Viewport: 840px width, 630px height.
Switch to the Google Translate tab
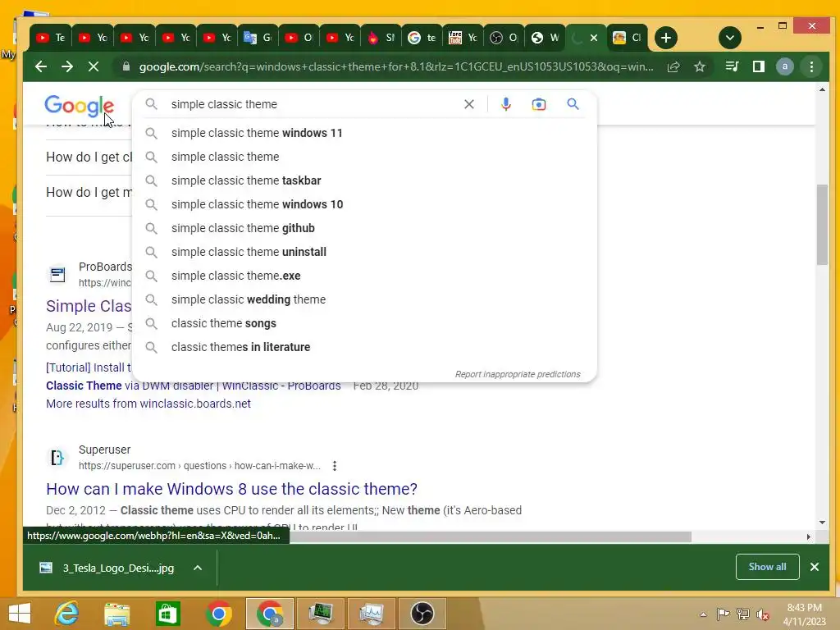point(258,38)
